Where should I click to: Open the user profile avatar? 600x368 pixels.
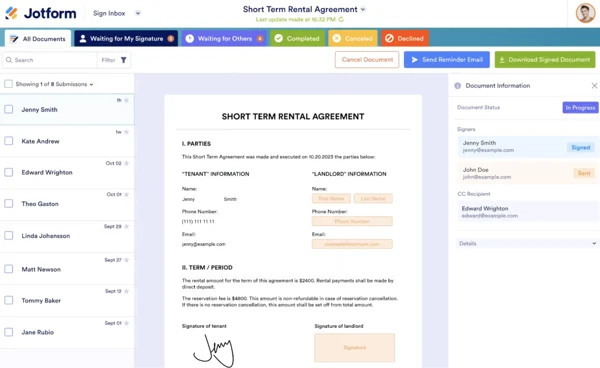(585, 13)
